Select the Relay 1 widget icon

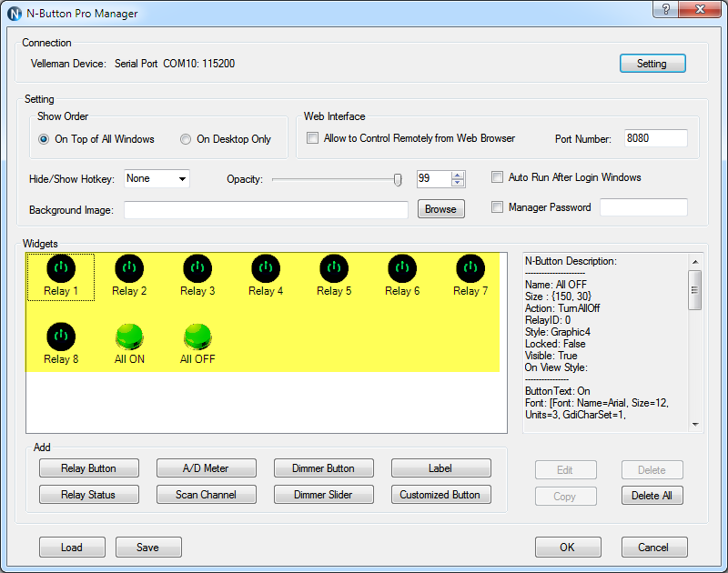coord(61,268)
